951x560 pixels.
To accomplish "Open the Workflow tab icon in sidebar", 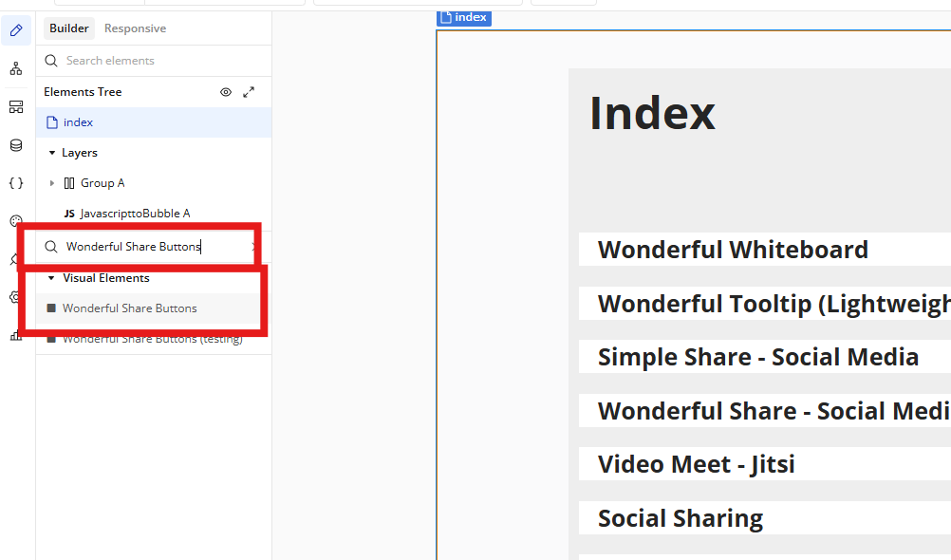I will click(x=16, y=68).
